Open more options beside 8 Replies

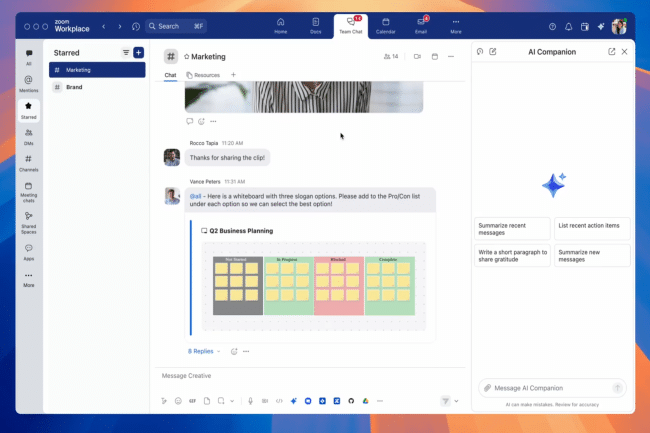click(246, 351)
